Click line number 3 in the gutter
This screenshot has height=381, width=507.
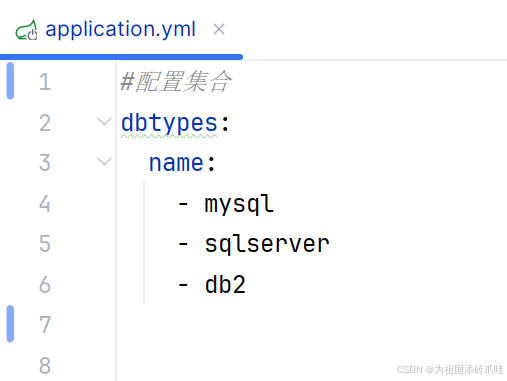(45, 163)
